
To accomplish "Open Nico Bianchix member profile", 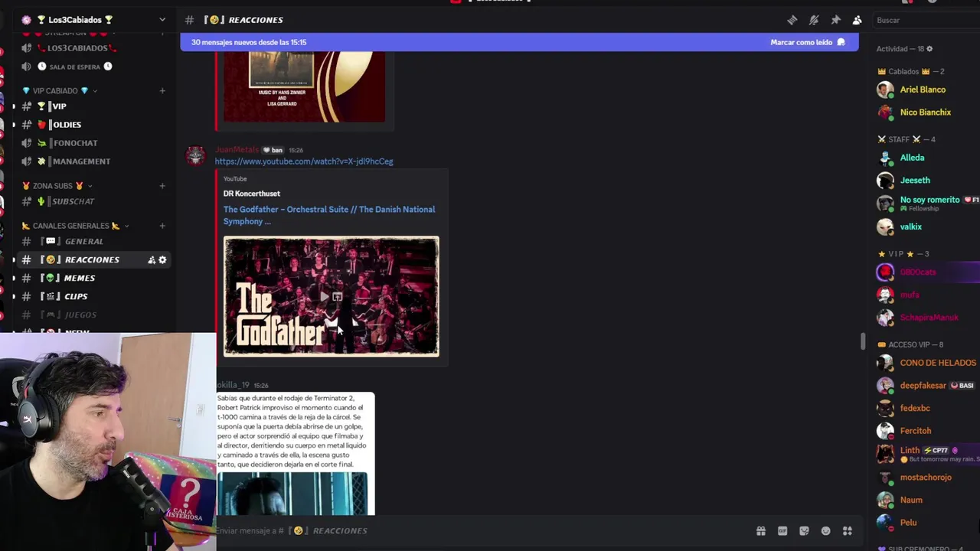I will coord(926,112).
